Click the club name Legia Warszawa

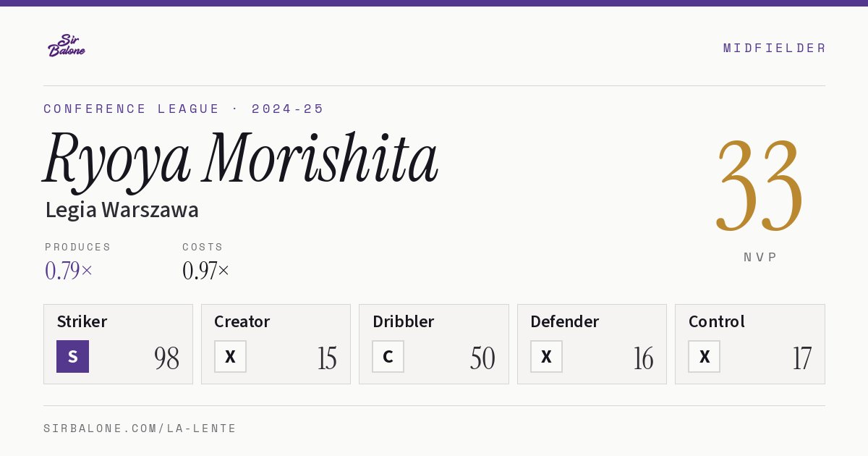tap(122, 210)
